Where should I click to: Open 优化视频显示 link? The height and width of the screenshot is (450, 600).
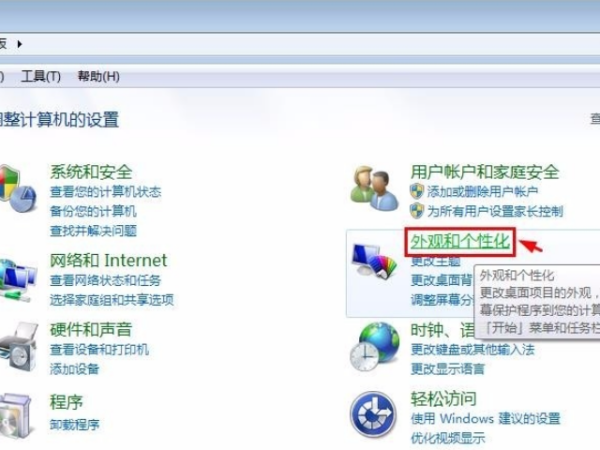[x=448, y=438]
